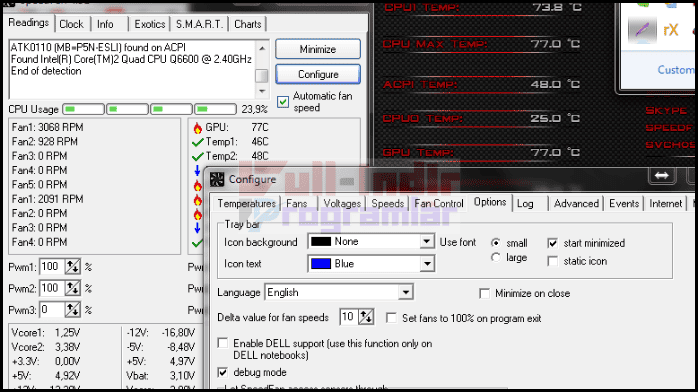Click the Delta value spinner arrows
This screenshot has height=392, width=698.
click(x=366, y=317)
